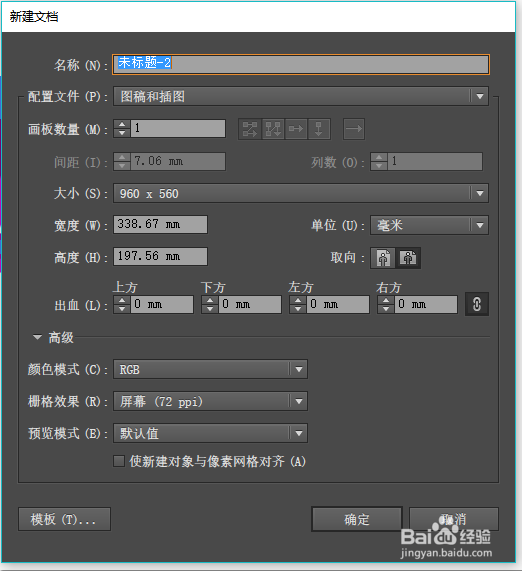Select landscape orientation icon

[x=408, y=258]
